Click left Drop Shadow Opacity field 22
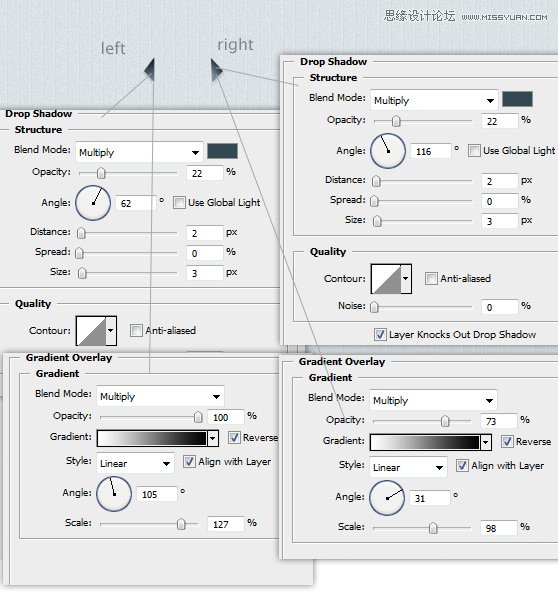 (x=205, y=173)
